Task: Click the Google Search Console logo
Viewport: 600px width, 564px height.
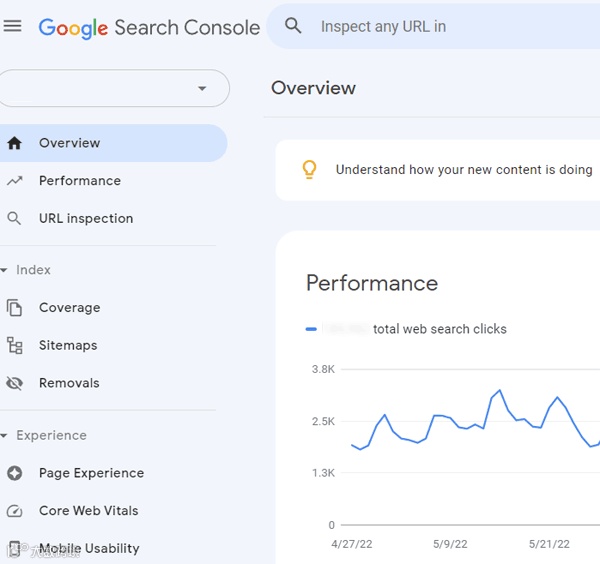Action: (x=149, y=28)
